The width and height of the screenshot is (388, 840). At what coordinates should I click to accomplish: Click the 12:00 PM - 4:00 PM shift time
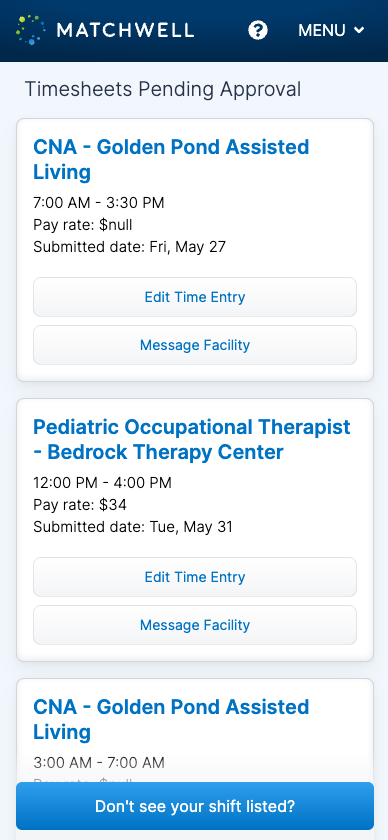[x=102, y=483]
